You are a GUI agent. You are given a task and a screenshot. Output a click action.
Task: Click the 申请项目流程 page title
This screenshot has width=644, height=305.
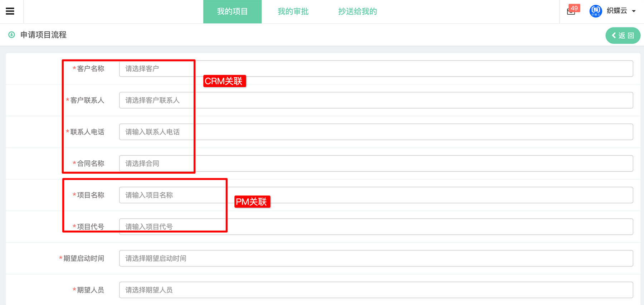pyautogui.click(x=43, y=35)
